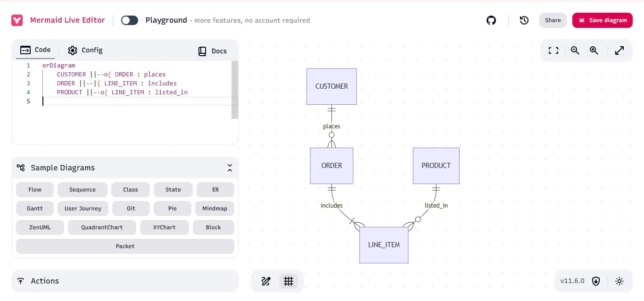644x301 pixels.
Task: Click the CUSTOMER entity box
Action: tap(331, 86)
